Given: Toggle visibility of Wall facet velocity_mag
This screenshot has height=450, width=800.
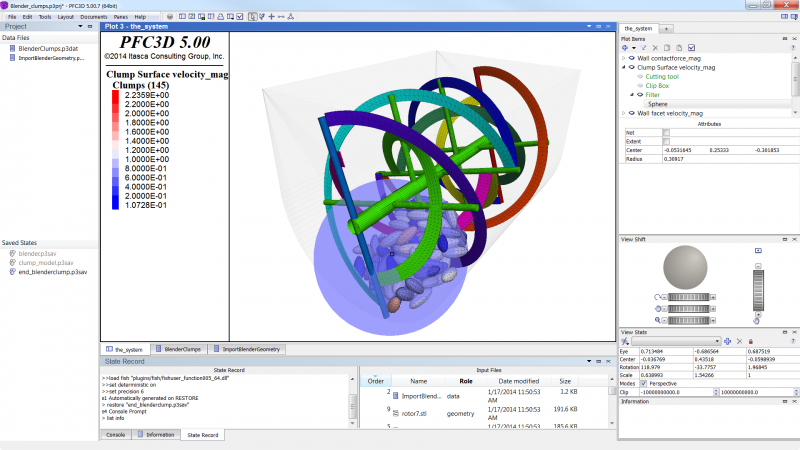Looking at the screenshot, I should tap(632, 113).
